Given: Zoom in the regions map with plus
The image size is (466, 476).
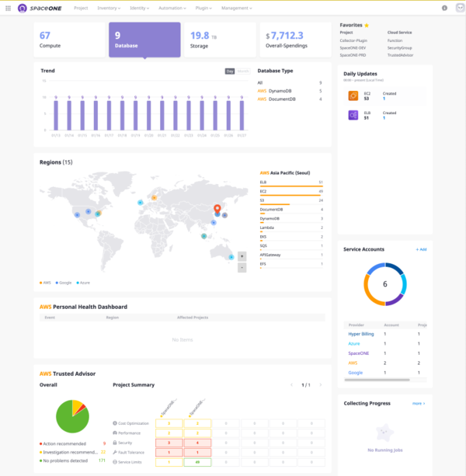Looking at the screenshot, I should pos(242,256).
